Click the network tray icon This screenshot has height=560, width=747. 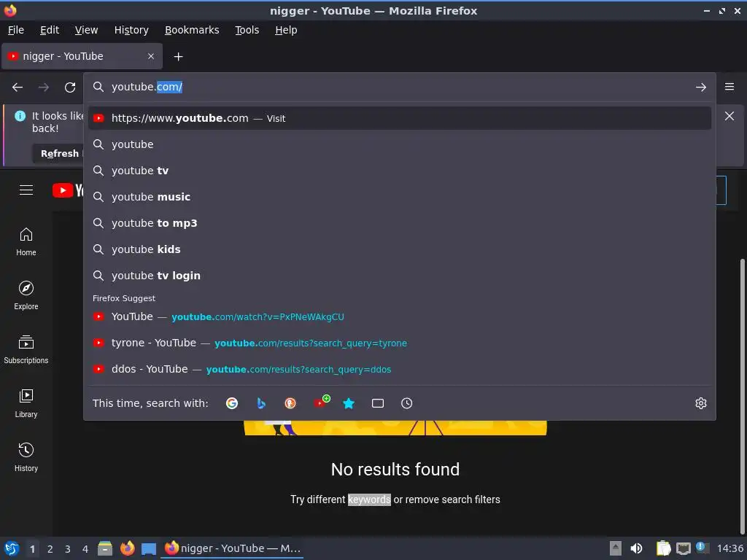[683, 548]
